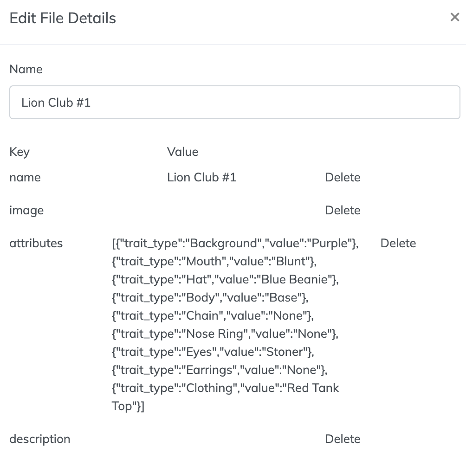Image resolution: width=466 pixels, height=476 pixels.
Task: Delete the description metadata row
Action: tap(343, 438)
